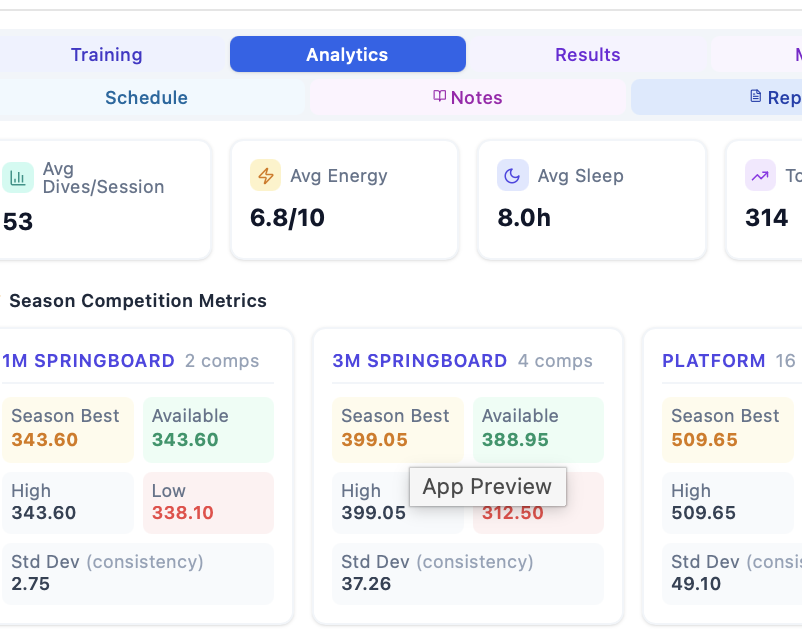Screen dimensions: 802x637
Task: Go to the Schedule tab
Action: click(x=146, y=97)
